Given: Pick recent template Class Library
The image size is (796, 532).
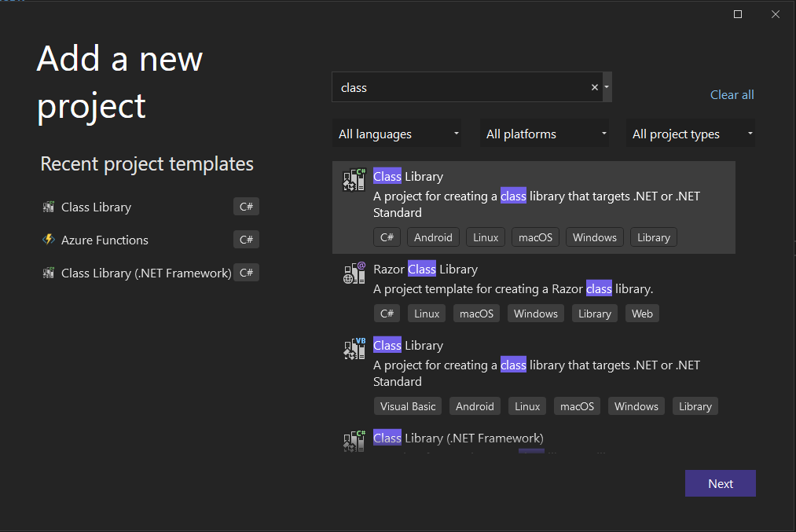Looking at the screenshot, I should click(150, 207).
